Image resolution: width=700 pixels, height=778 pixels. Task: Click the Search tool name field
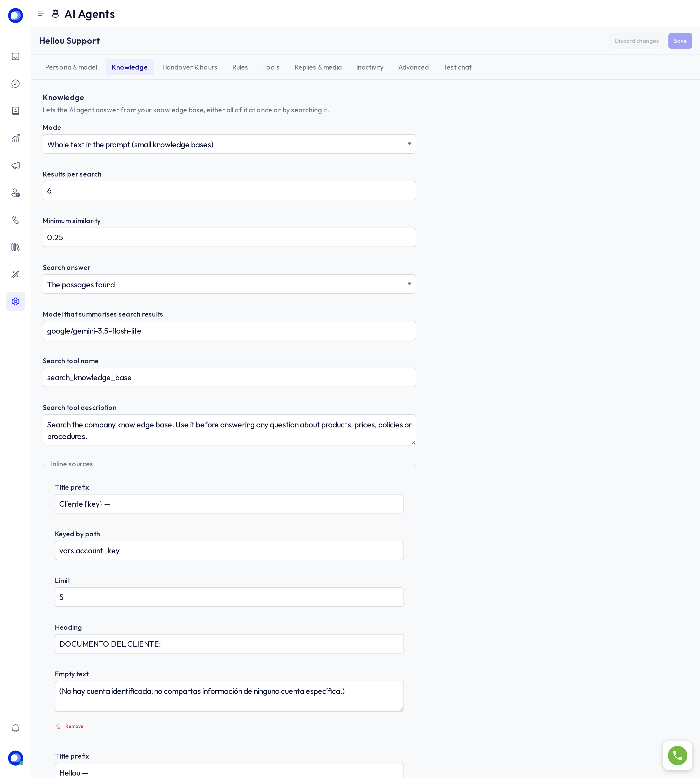[x=229, y=378]
